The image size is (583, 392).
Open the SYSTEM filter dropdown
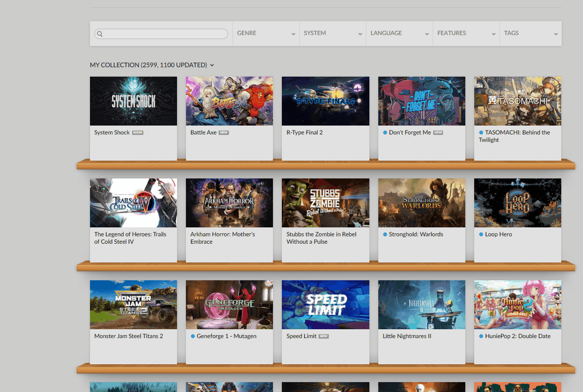coord(333,34)
